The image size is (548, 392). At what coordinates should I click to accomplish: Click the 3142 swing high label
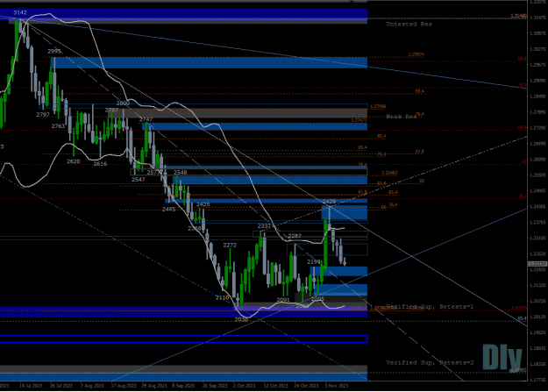click(20, 12)
